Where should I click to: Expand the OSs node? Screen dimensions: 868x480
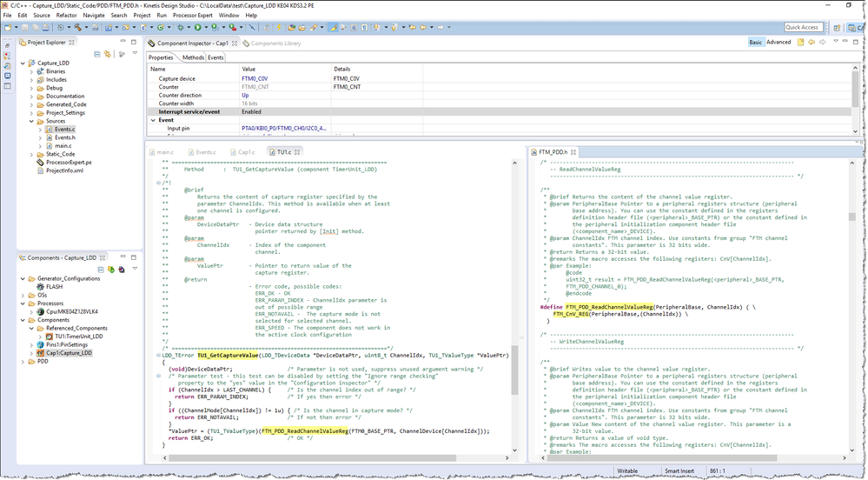pyautogui.click(x=23, y=296)
